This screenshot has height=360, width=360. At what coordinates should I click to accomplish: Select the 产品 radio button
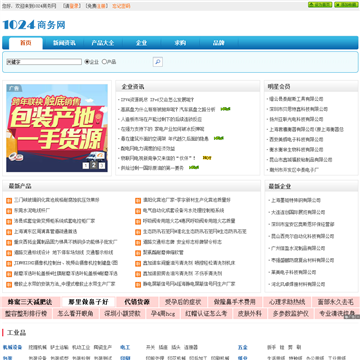coord(104,62)
